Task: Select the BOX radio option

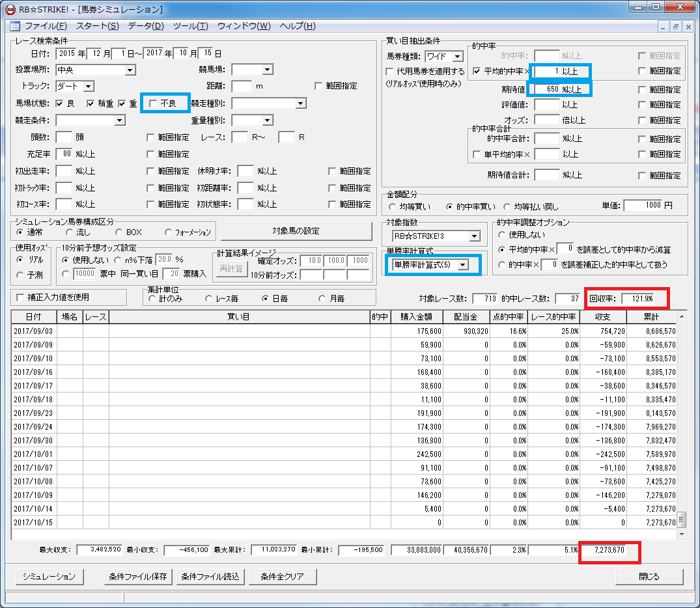Action: 119,232
